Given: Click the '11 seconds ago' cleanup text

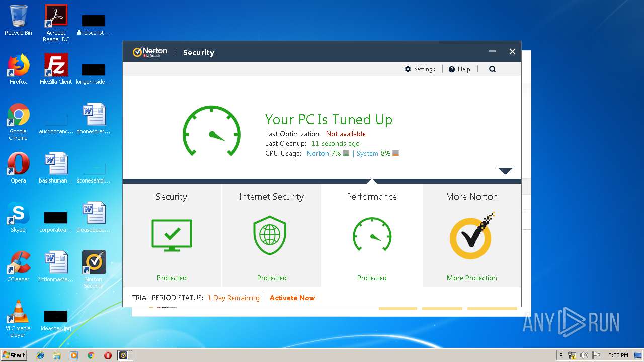Looking at the screenshot, I should [x=336, y=143].
